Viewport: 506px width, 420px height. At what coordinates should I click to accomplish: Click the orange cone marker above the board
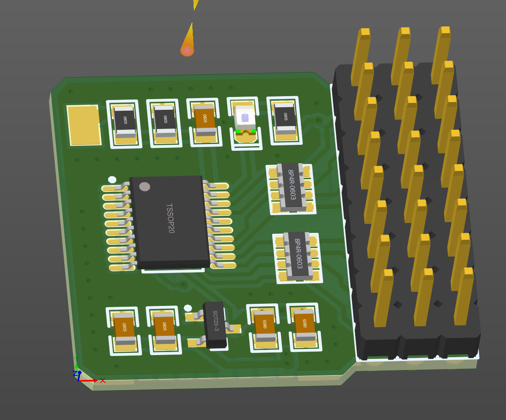(x=188, y=40)
